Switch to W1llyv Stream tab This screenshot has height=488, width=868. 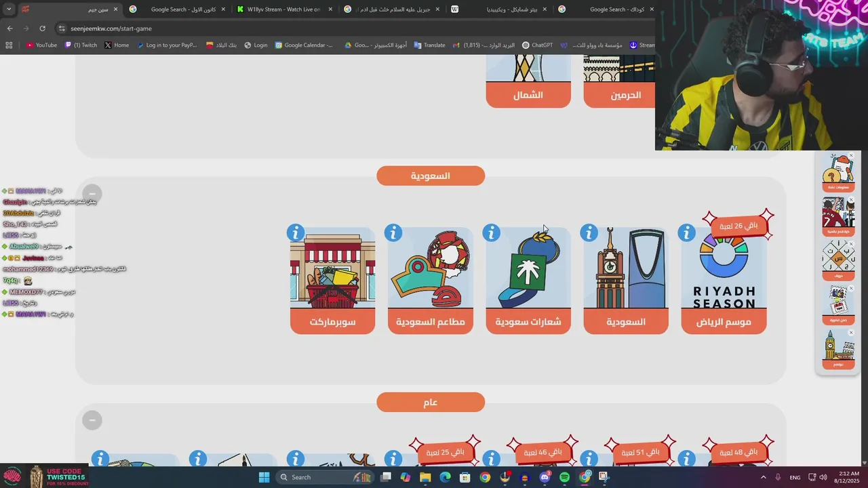(285, 9)
